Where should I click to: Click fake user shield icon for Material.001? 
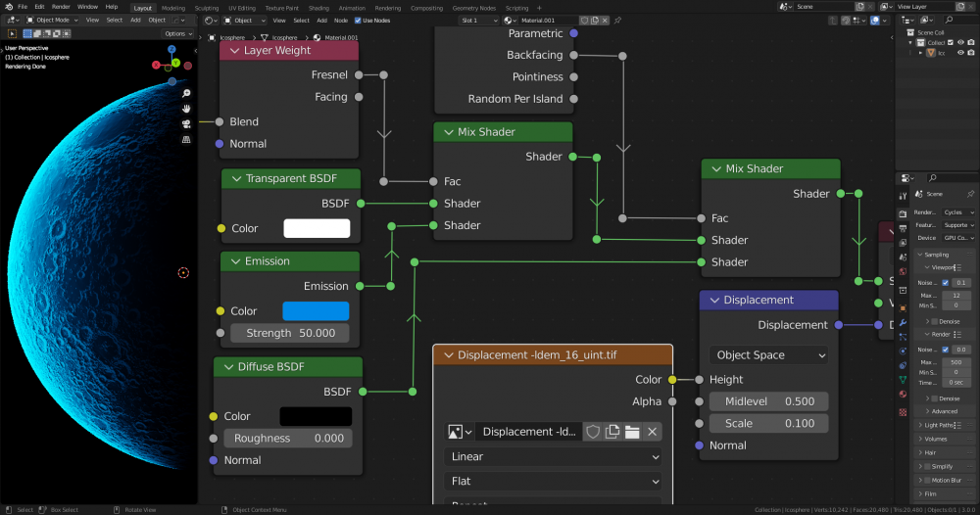pos(584,20)
